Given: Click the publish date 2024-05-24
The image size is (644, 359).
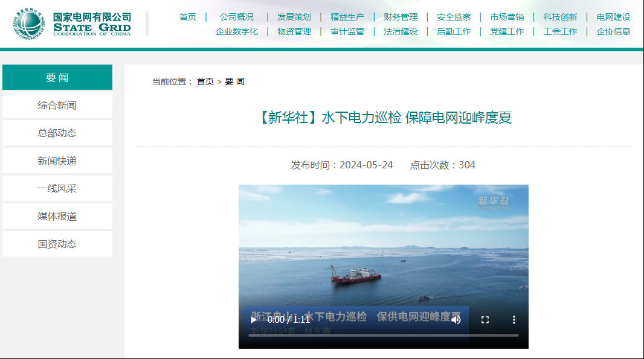Looking at the screenshot, I should (x=366, y=165).
